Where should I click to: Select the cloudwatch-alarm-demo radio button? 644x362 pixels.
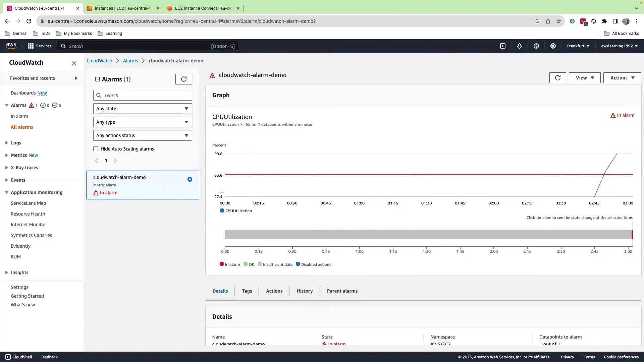tap(190, 179)
